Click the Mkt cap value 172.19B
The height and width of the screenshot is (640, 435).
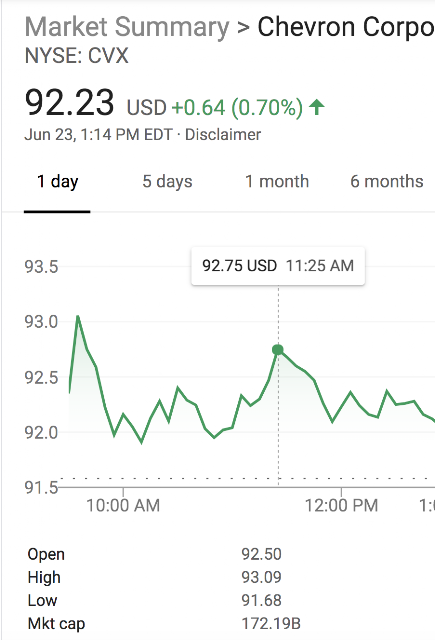point(271,624)
